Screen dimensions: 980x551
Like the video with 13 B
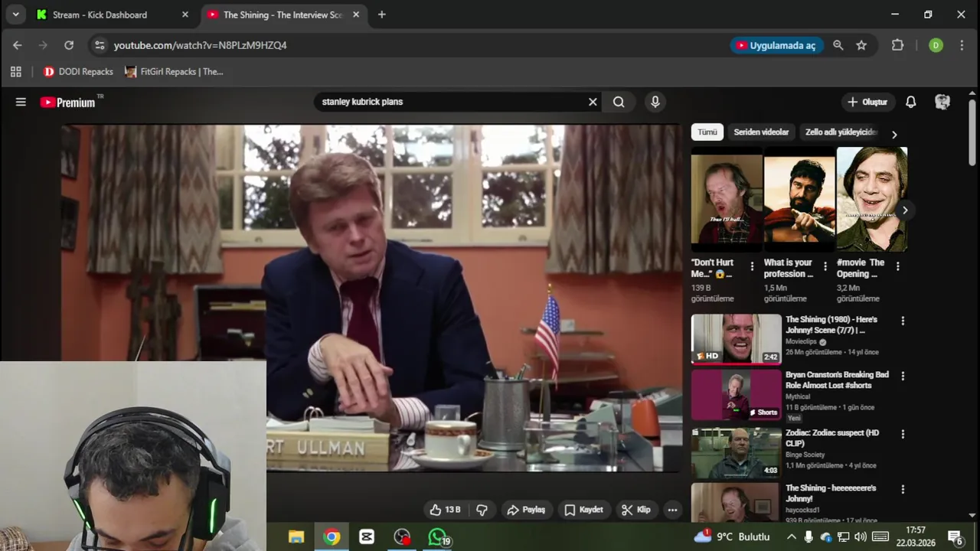coord(445,510)
